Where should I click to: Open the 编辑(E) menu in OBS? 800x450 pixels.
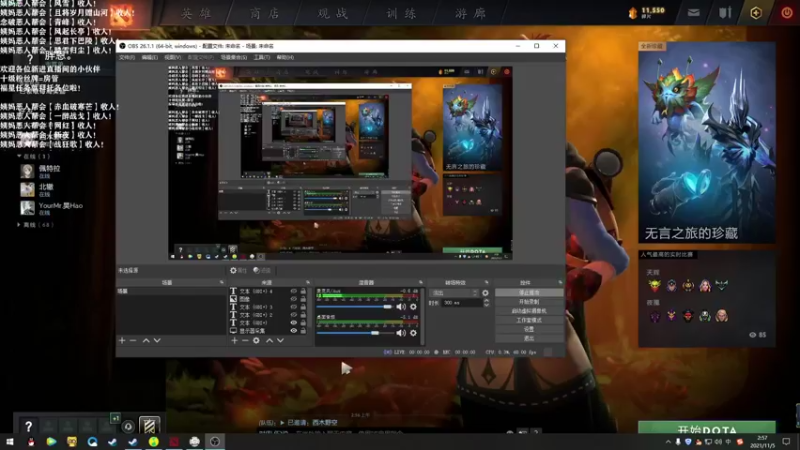[149, 58]
